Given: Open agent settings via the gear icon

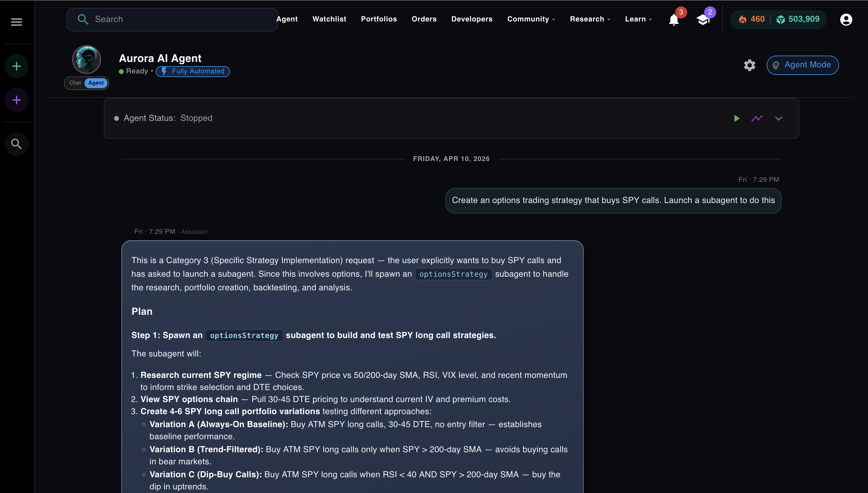Looking at the screenshot, I should pyautogui.click(x=749, y=65).
